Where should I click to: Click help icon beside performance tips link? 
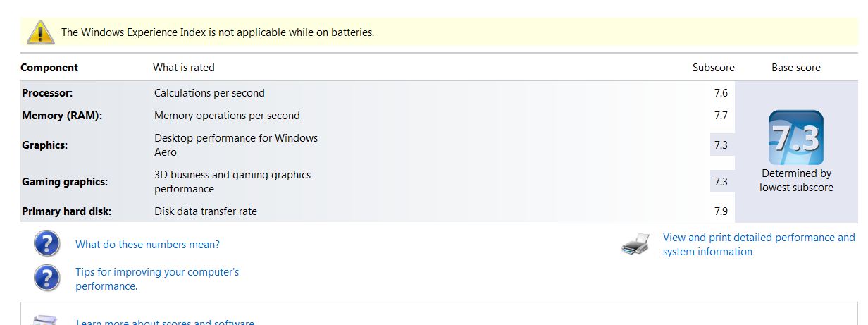click(x=47, y=278)
